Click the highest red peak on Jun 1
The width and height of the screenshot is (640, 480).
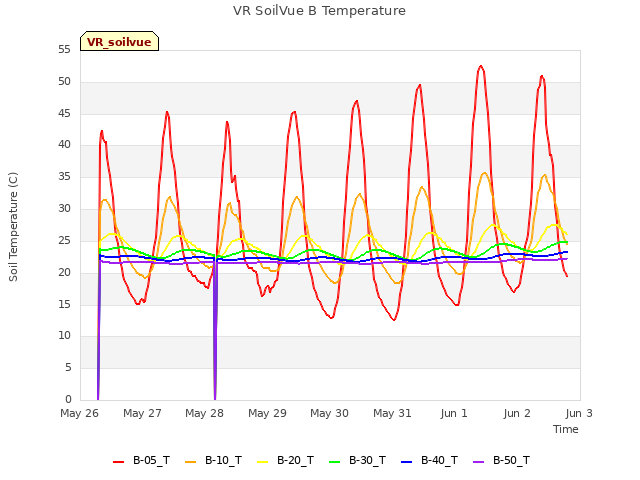pos(481,66)
